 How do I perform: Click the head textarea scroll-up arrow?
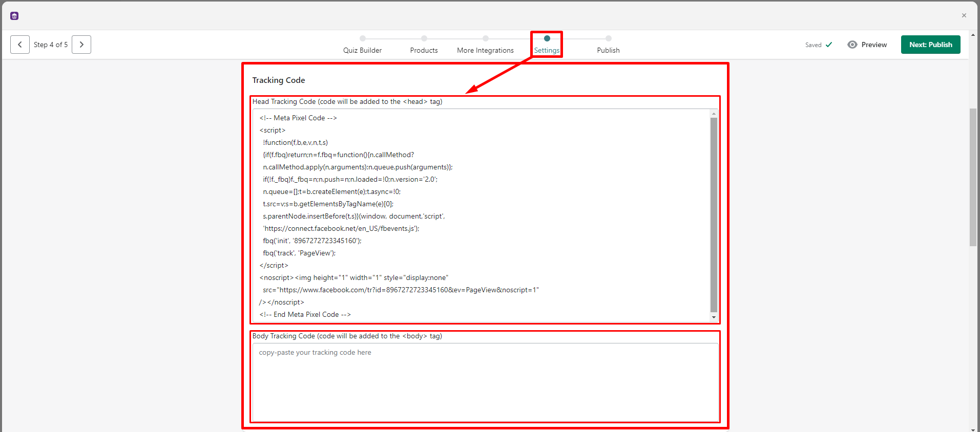coord(714,113)
